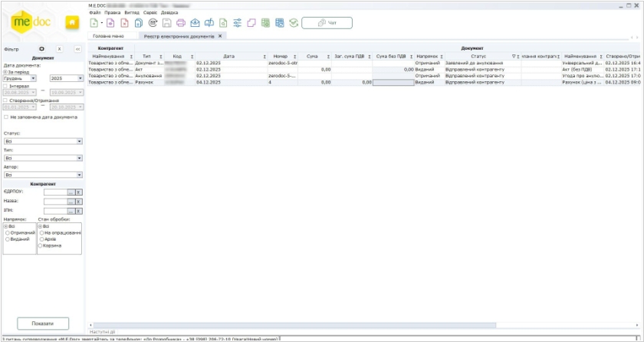This screenshot has height=342, width=644.
Task: Select the Отриманий direction radio button
Action: [7, 232]
